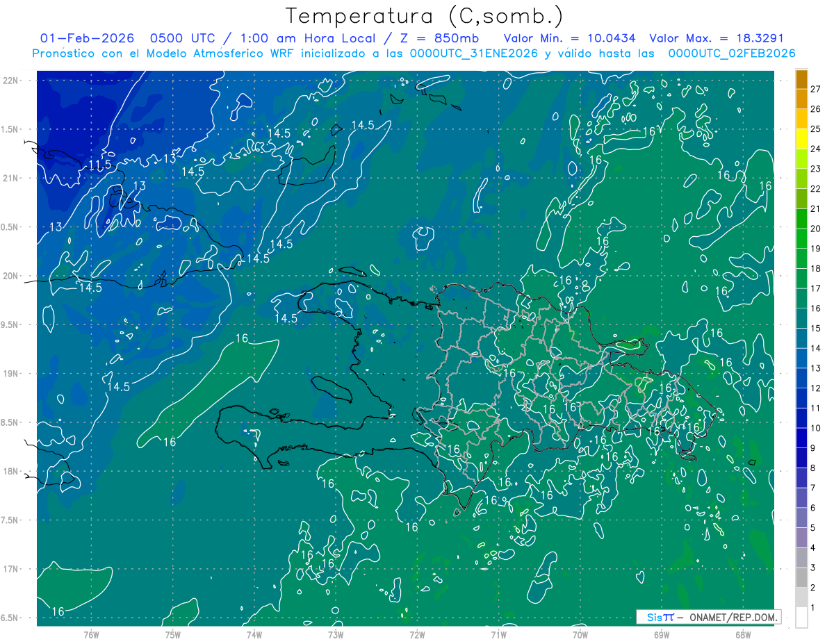834x644 pixels.
Task: Click the legend value '21'
Action: click(816, 208)
